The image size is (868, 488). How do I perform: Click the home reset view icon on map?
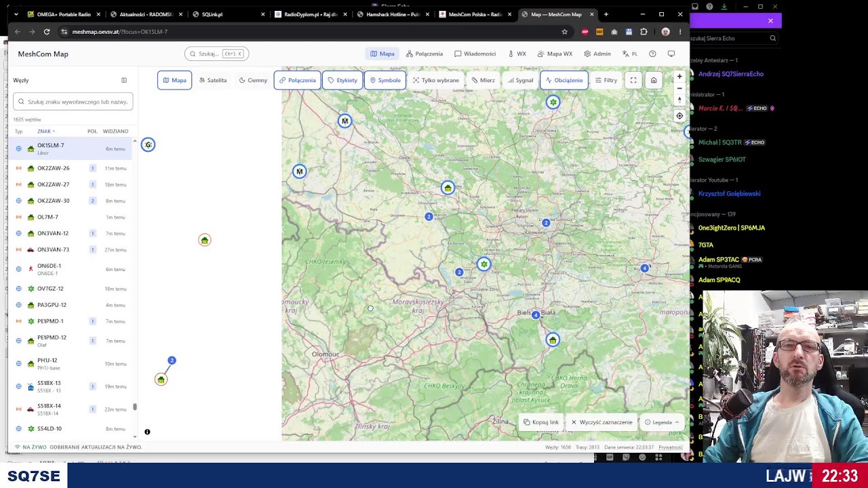point(654,80)
